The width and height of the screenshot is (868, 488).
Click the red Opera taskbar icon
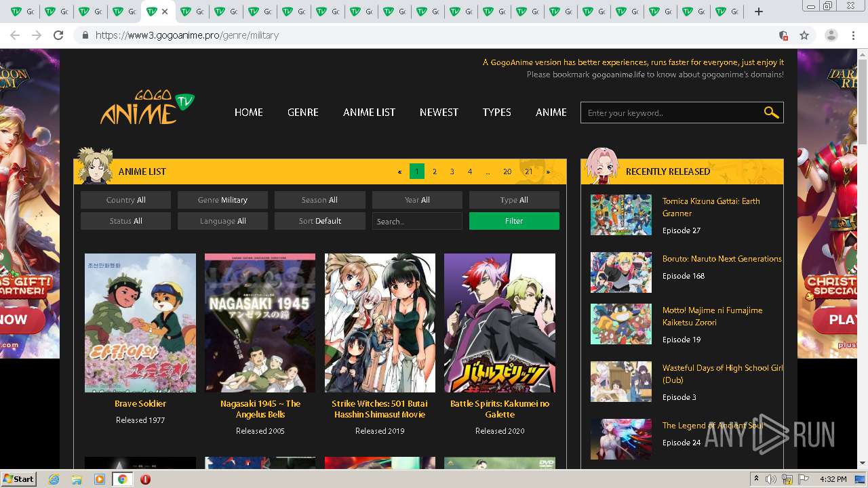tap(145, 479)
